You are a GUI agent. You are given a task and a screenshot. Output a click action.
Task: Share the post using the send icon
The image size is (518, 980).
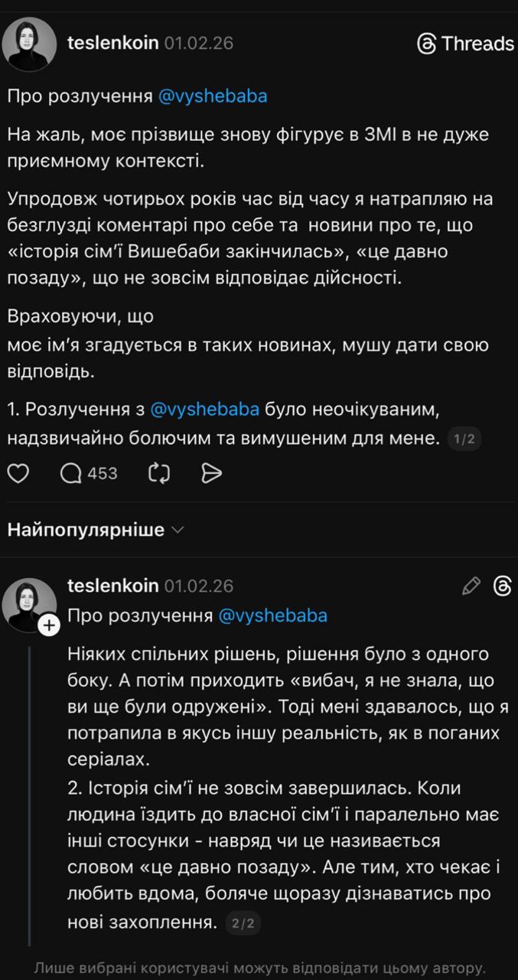point(213,473)
